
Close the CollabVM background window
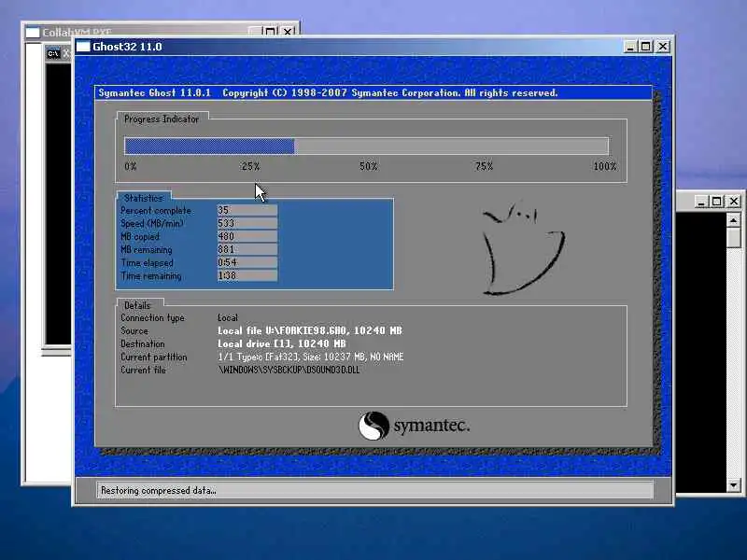point(288,32)
